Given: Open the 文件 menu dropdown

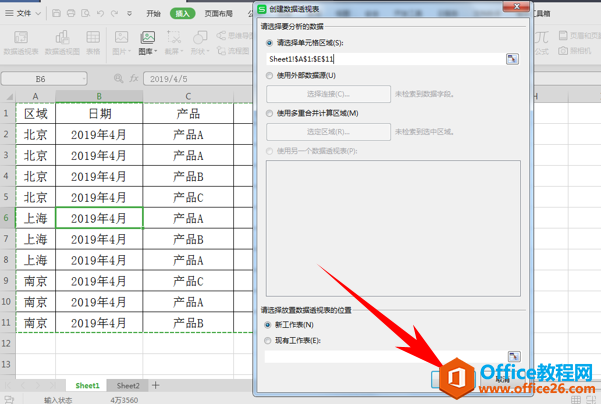Looking at the screenshot, I should [x=23, y=14].
